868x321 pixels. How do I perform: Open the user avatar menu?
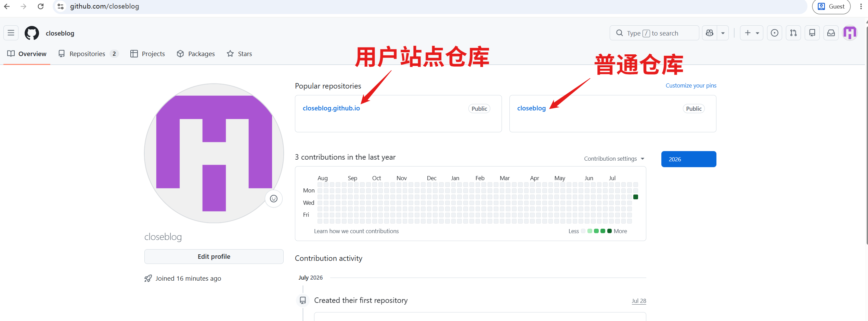click(850, 33)
